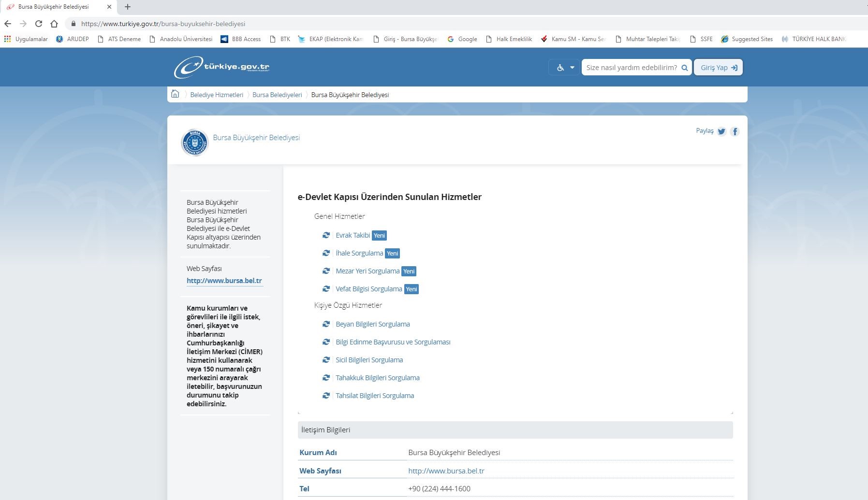The image size is (868, 500).
Task: Open a new browser tab
Action: coord(128,7)
